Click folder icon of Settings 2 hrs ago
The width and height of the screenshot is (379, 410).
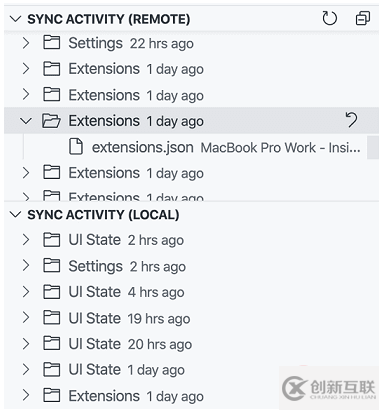52,266
